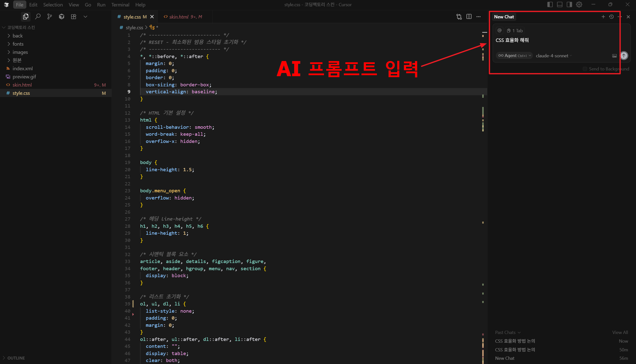Toggle the primary sidebar layout icon
636x364 pixels.
click(550, 4)
